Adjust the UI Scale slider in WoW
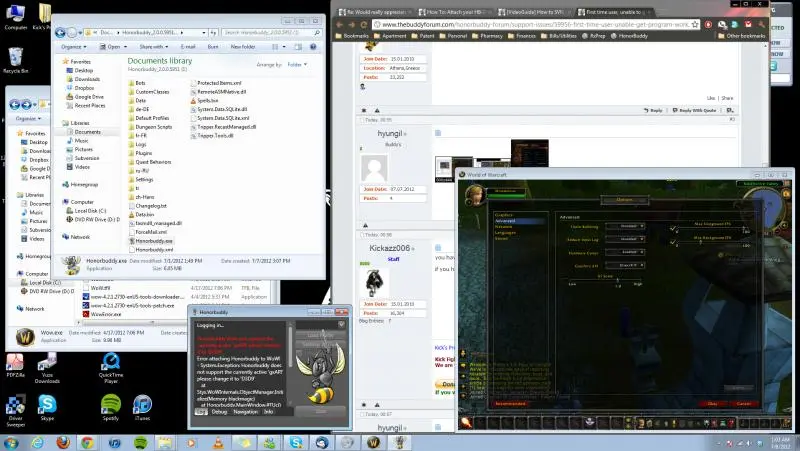 605,280
